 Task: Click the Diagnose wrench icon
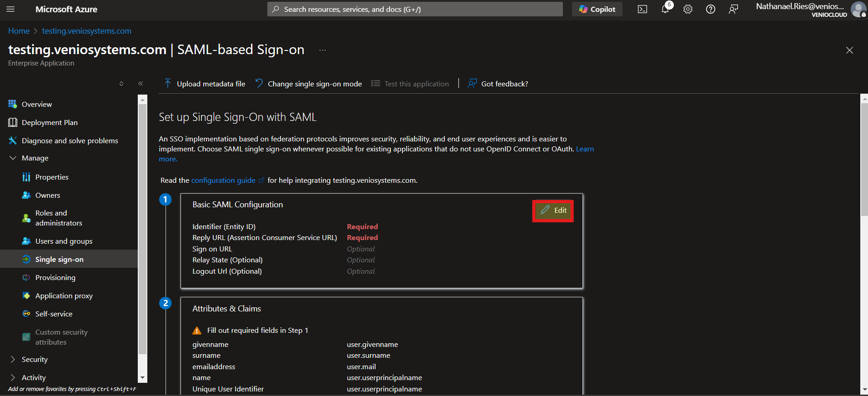coord(13,140)
